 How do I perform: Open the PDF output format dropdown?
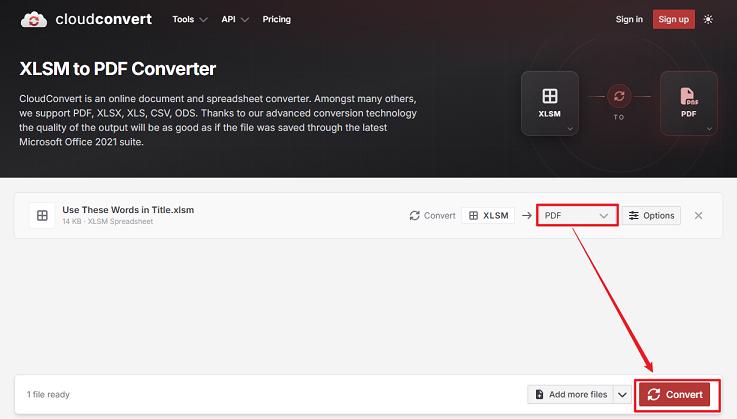[577, 215]
